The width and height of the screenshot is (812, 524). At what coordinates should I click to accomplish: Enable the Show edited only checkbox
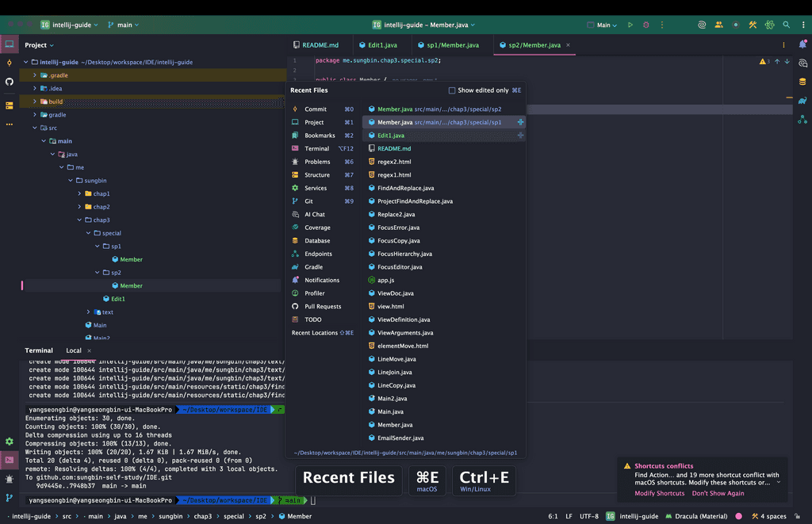tap(452, 90)
